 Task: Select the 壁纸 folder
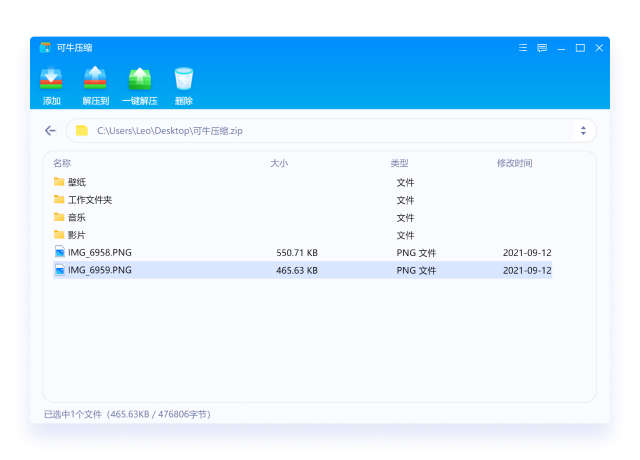pos(77,182)
